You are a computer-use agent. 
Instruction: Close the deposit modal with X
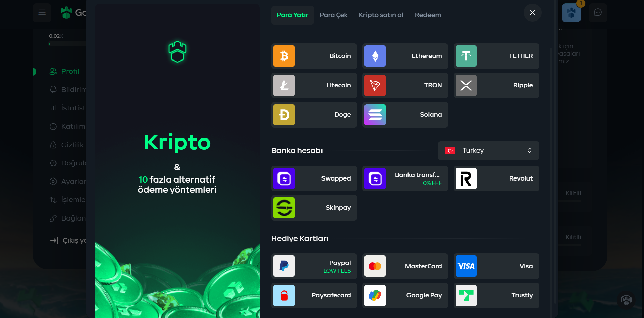(532, 13)
